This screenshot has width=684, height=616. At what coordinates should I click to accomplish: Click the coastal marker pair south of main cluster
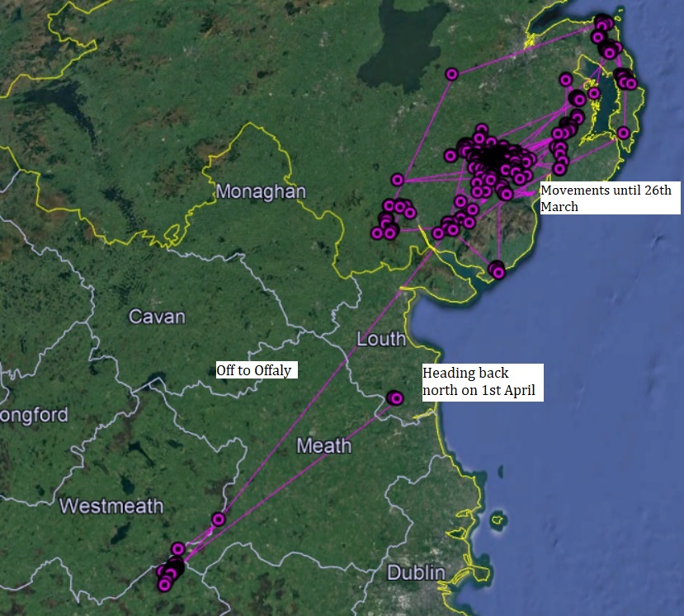tap(497, 270)
